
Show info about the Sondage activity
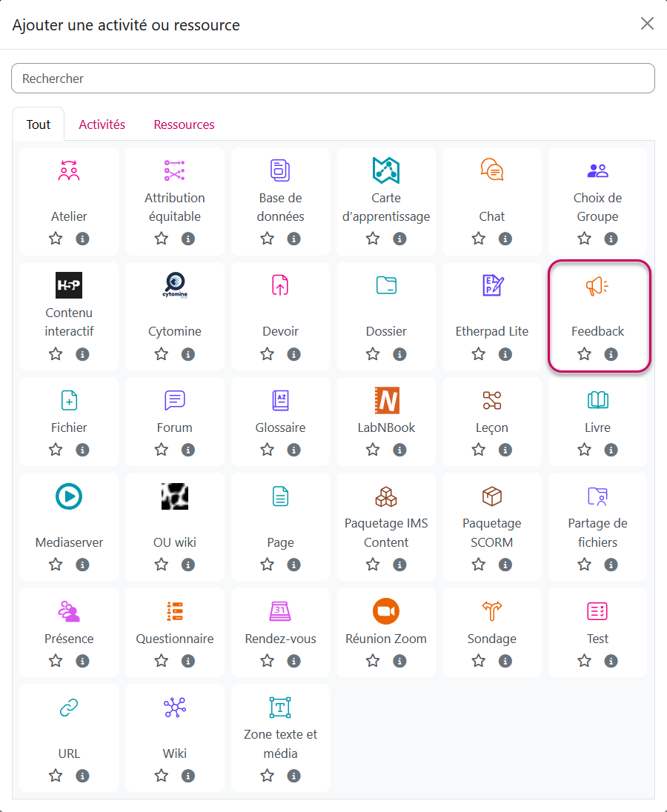pyautogui.click(x=505, y=661)
